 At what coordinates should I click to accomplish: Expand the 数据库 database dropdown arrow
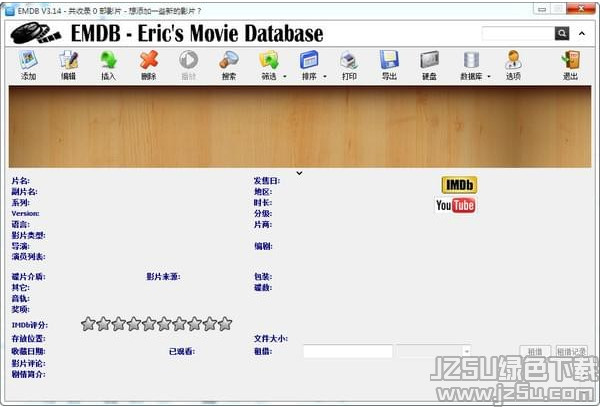(x=489, y=77)
